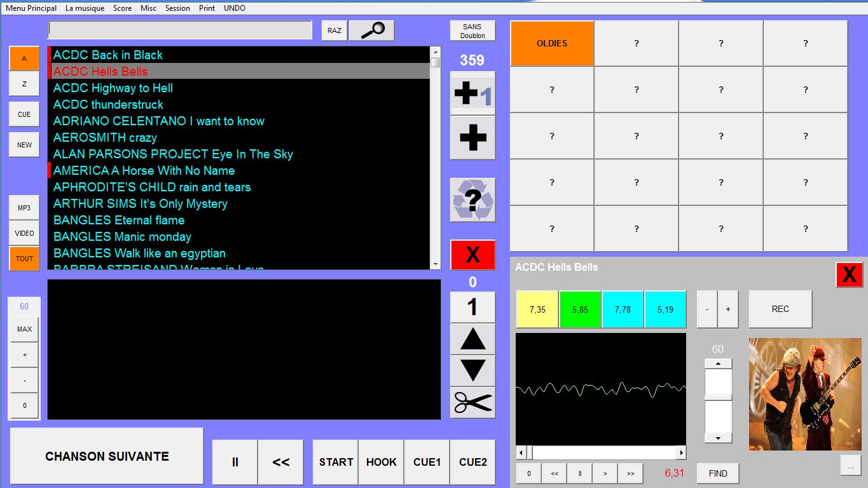The height and width of the screenshot is (488, 868).
Task: Toggle the NEW filter button
Action: coord(24,145)
